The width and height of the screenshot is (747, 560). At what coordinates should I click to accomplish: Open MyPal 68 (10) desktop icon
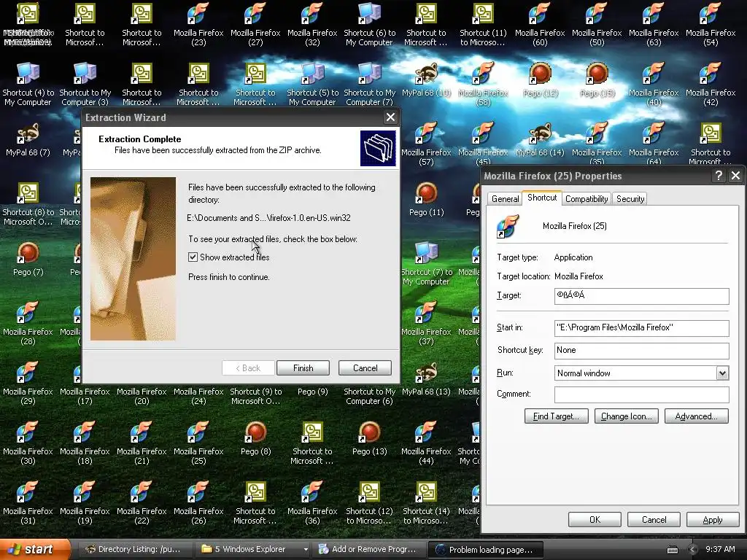tap(426, 79)
